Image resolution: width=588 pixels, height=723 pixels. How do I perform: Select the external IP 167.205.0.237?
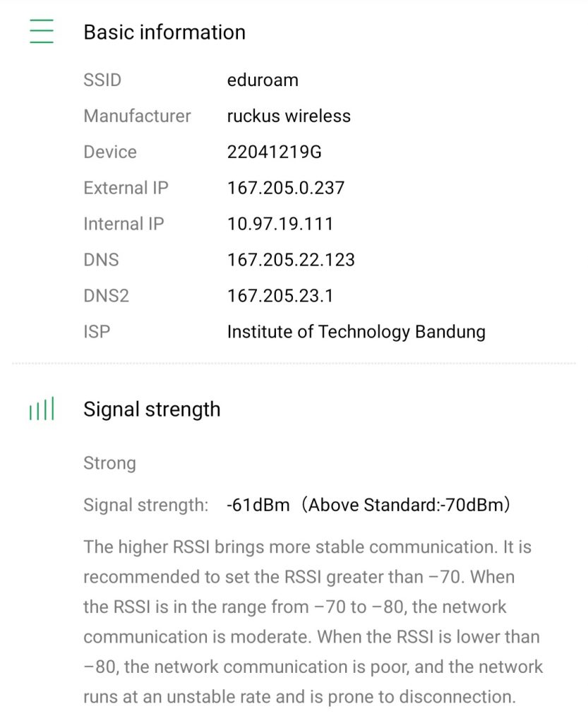(286, 188)
